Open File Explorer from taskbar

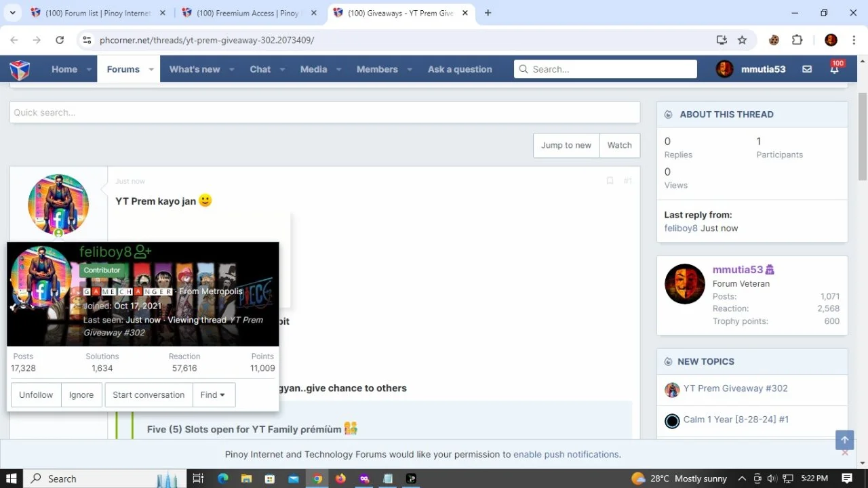[x=247, y=479]
